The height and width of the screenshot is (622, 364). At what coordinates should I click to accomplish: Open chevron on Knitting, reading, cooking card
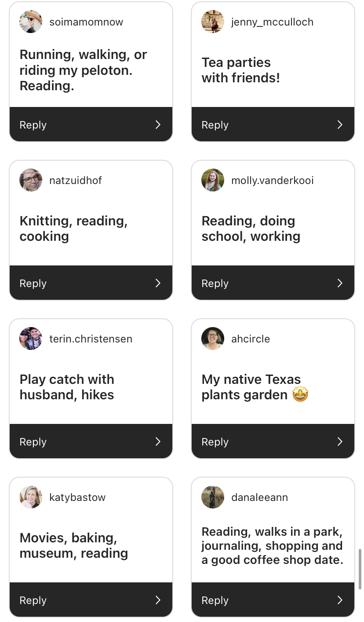click(x=158, y=283)
